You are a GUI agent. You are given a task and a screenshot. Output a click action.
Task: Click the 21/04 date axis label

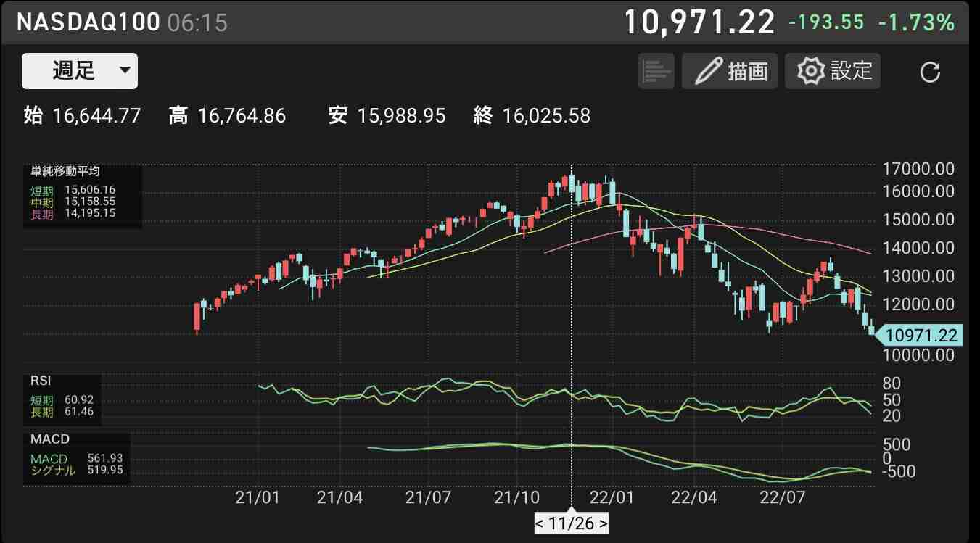pos(340,499)
